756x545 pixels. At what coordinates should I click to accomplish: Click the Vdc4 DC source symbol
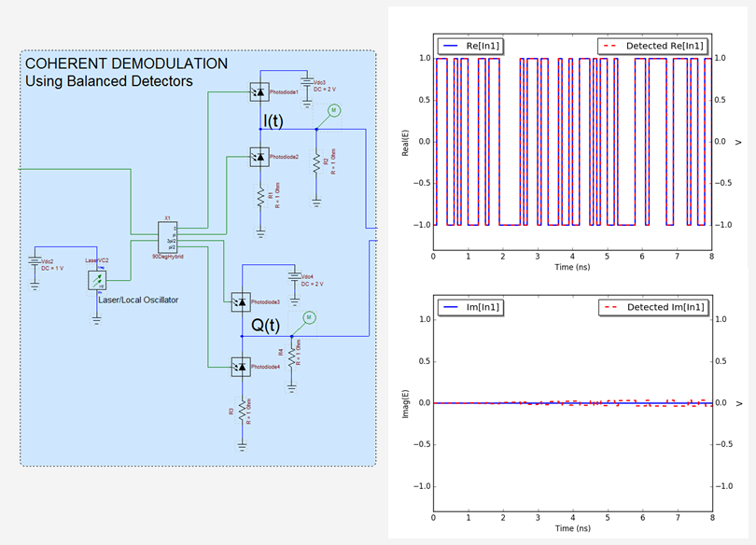pyautogui.click(x=297, y=275)
